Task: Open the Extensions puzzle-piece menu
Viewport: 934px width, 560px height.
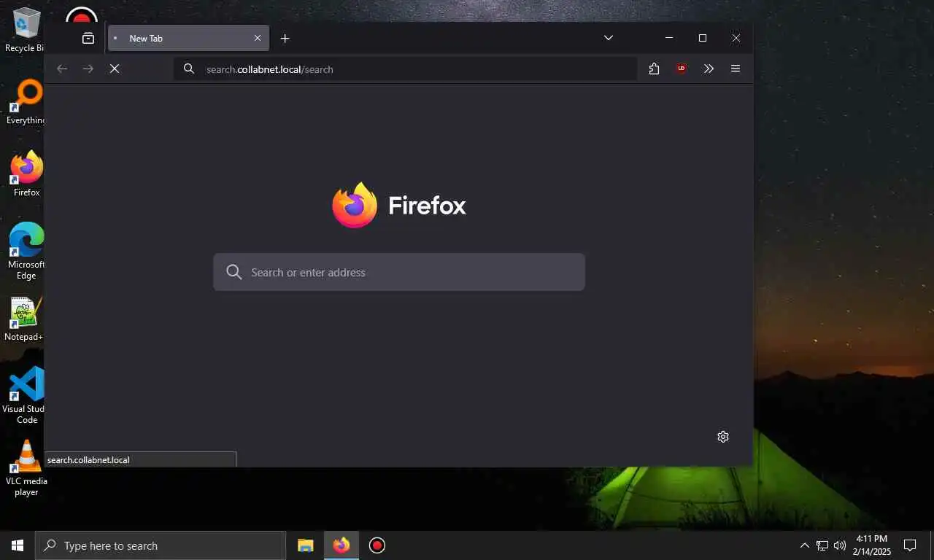Action: point(654,69)
